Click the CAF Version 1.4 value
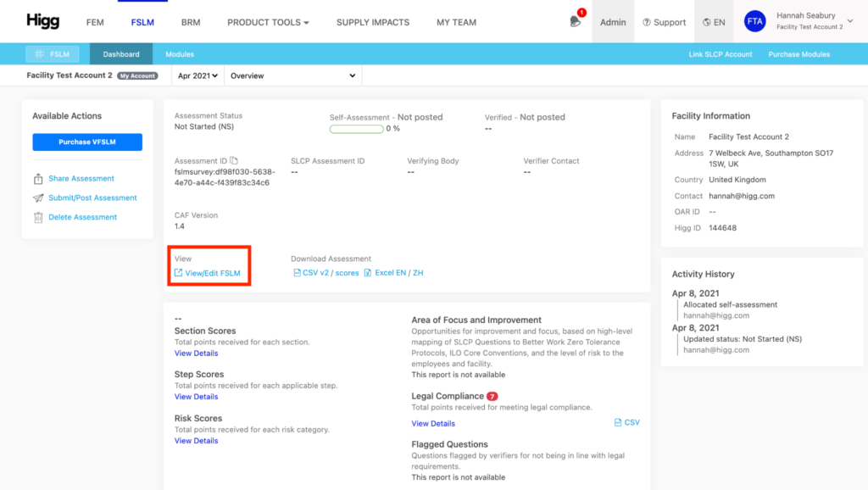This screenshot has height=490, width=868. [x=180, y=226]
